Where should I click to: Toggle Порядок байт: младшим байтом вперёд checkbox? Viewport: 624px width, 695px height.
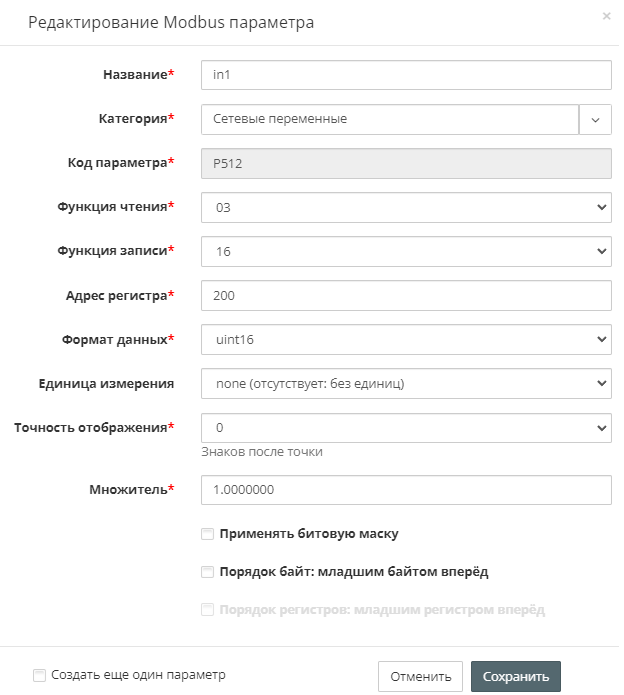(x=208, y=572)
